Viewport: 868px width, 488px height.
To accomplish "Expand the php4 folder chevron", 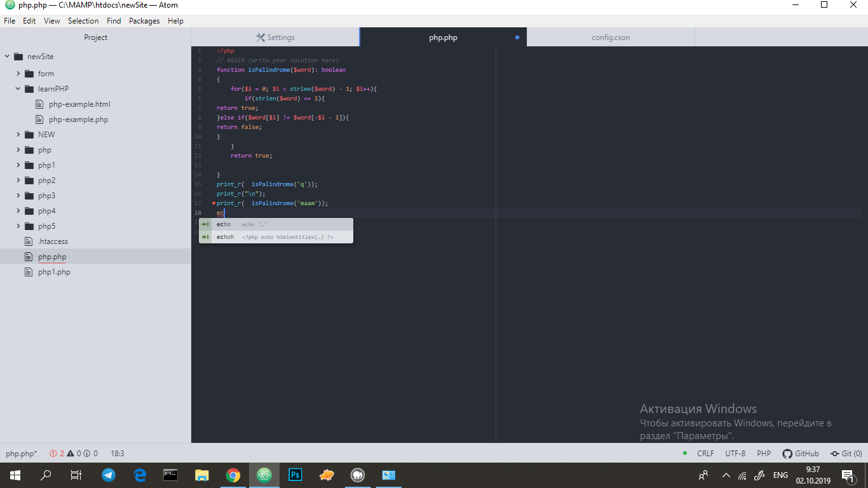I will (x=18, y=211).
